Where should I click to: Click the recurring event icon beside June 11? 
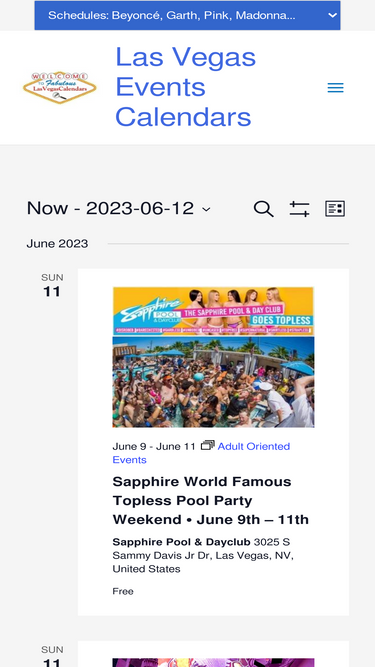207,445
